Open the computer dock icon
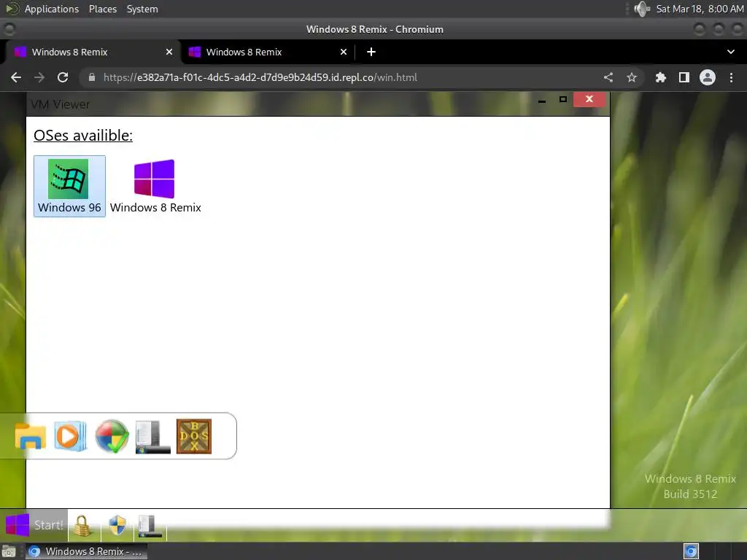747x560 pixels. coord(153,437)
